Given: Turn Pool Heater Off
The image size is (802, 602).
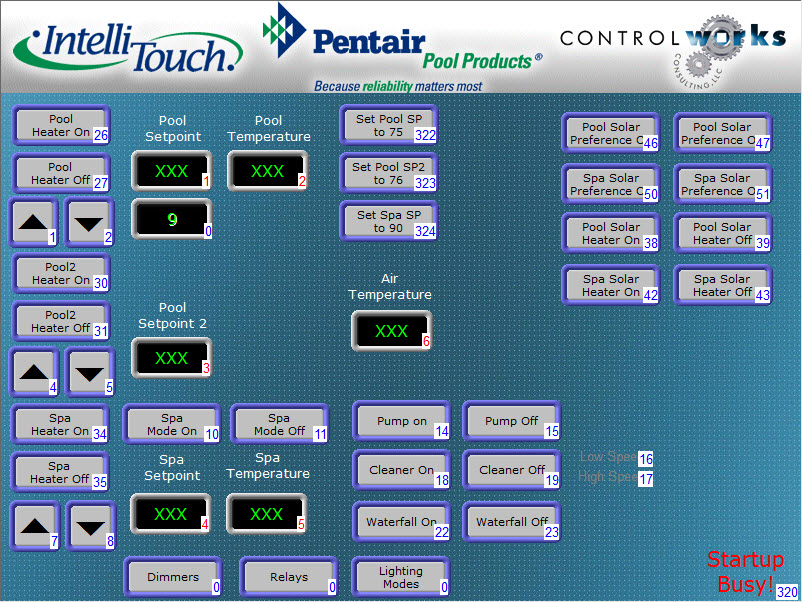Looking at the screenshot, I should pyautogui.click(x=61, y=173).
